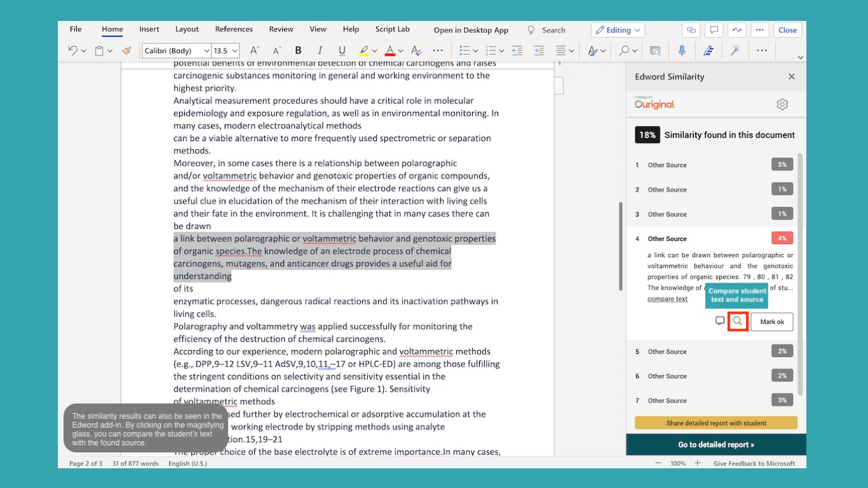
Task: Expand the Editing mode dropdown
Action: coord(618,30)
